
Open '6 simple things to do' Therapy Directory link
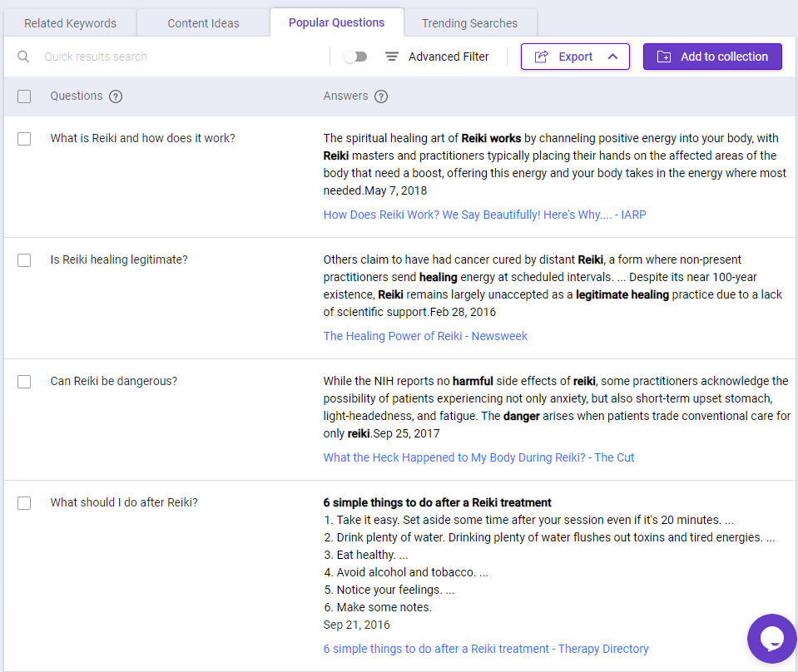coord(485,649)
